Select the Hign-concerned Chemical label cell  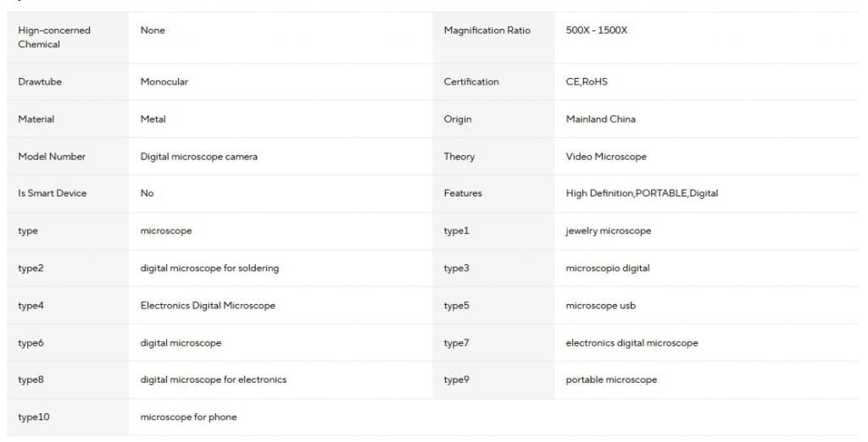click(68, 37)
